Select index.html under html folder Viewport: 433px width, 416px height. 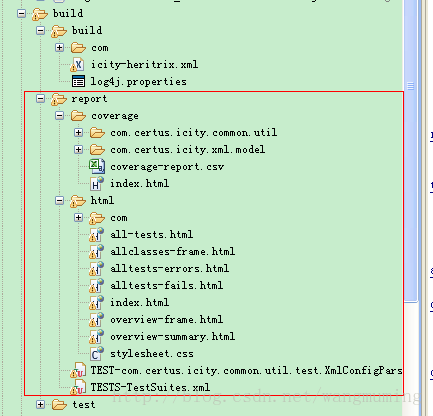pos(139,302)
